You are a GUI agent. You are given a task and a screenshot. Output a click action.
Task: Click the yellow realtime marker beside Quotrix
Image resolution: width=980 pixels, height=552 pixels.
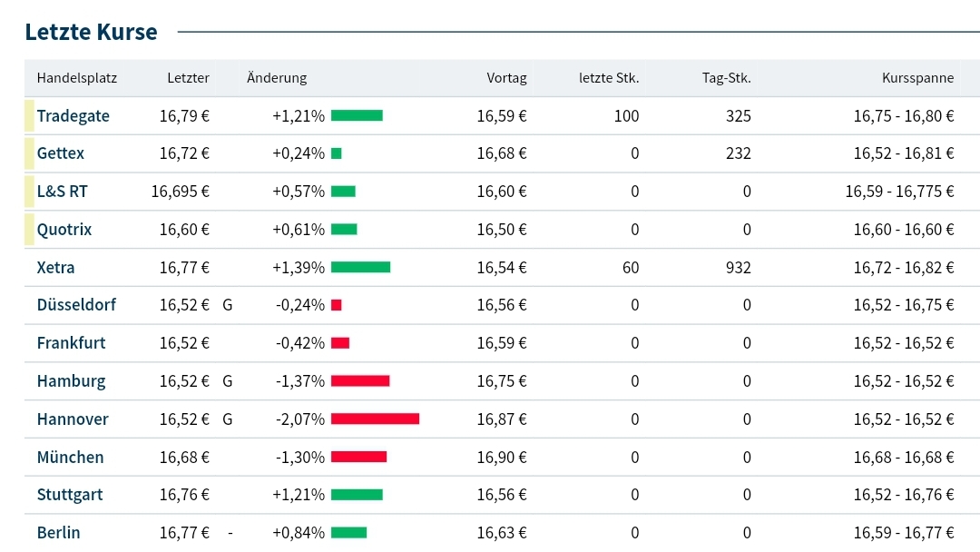(29, 230)
